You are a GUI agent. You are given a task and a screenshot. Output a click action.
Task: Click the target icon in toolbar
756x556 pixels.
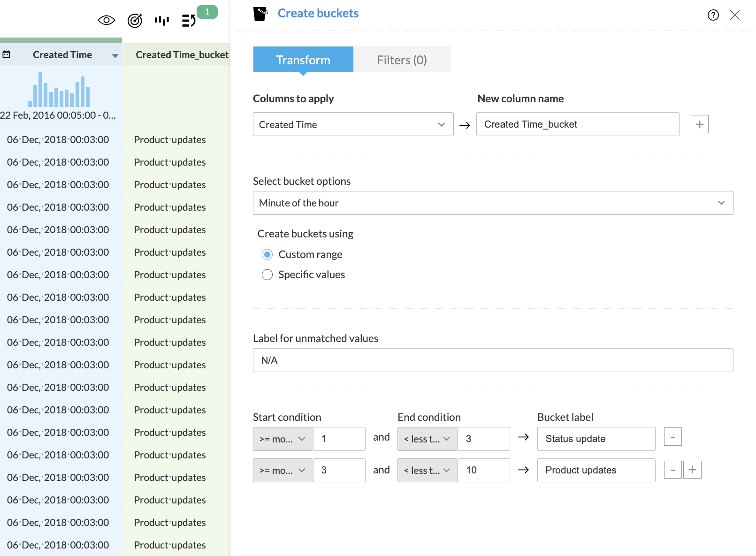(135, 20)
